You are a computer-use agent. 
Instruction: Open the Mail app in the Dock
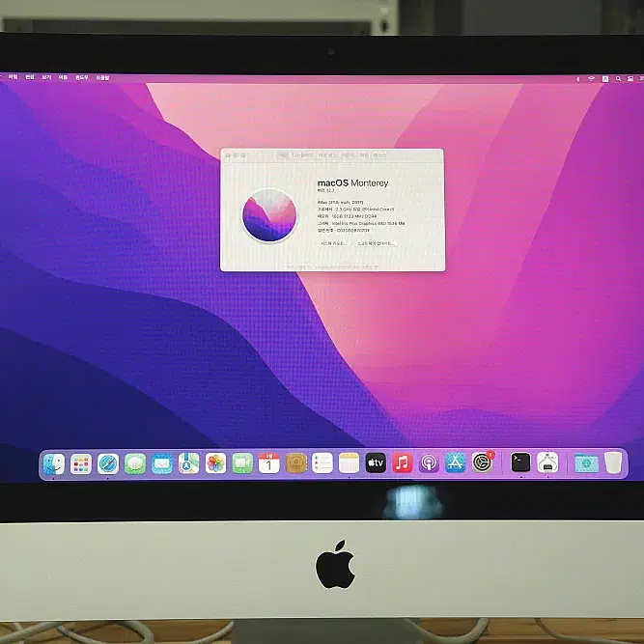point(162,463)
